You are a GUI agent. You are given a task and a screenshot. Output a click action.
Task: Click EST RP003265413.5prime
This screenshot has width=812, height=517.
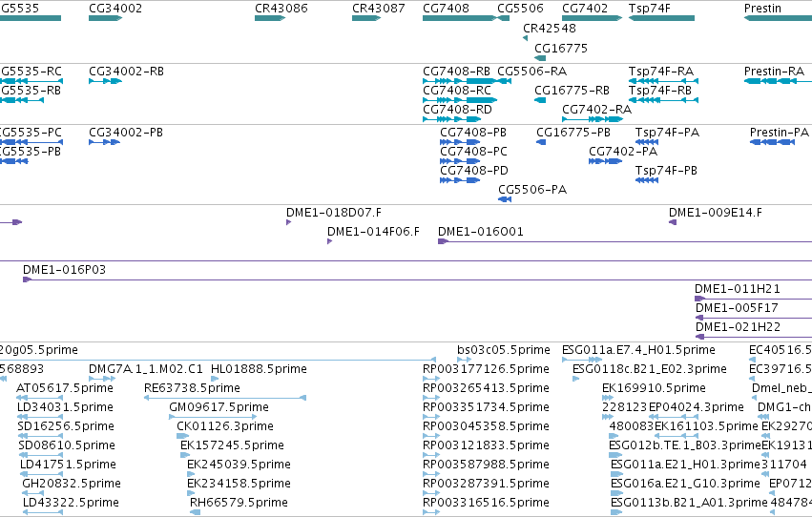tap(487, 388)
